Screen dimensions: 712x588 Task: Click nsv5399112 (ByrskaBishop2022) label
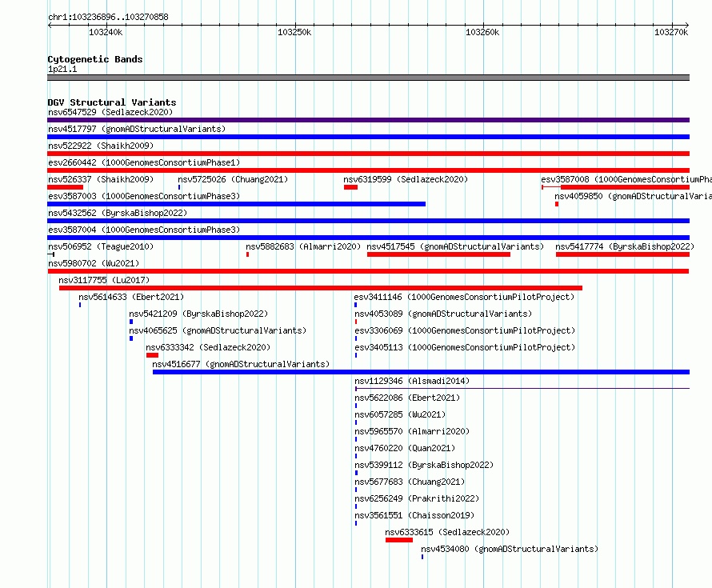pos(424,465)
